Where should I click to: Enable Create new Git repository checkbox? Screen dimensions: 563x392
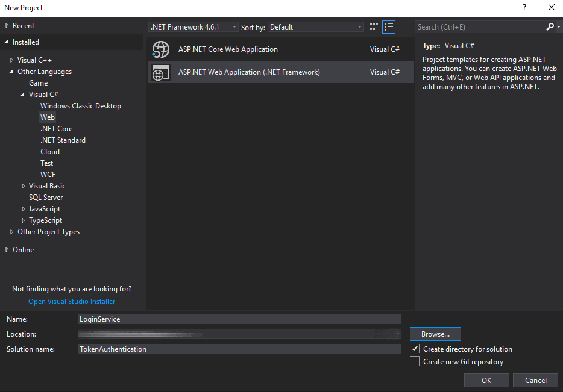click(415, 361)
